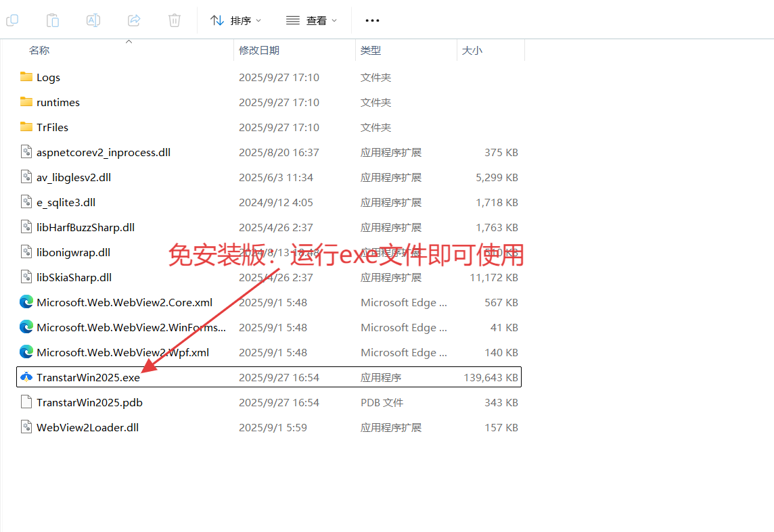
Task: Select the WebView2Loader.dll file icon
Action: (x=26, y=427)
